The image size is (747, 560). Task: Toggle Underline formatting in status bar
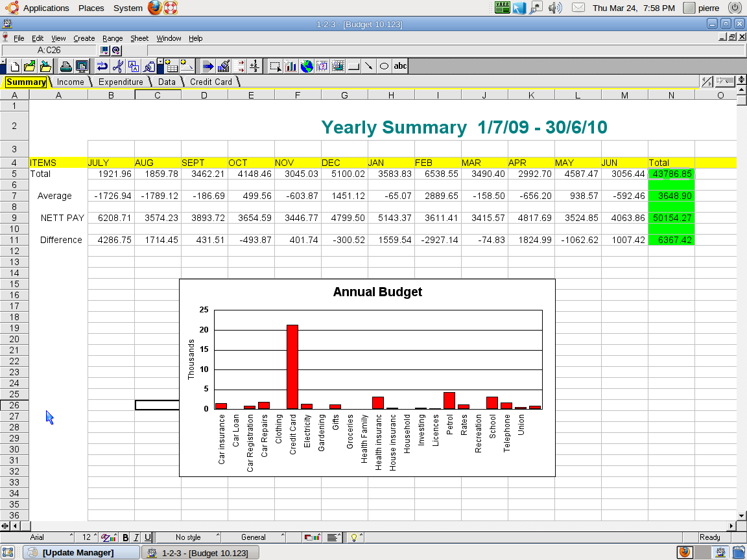click(148, 537)
